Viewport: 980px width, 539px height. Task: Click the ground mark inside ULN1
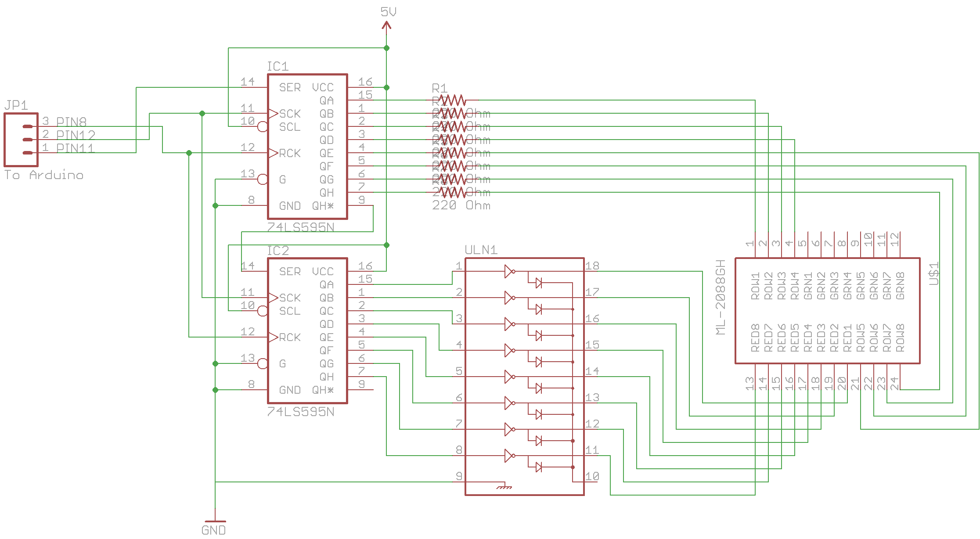click(x=504, y=486)
